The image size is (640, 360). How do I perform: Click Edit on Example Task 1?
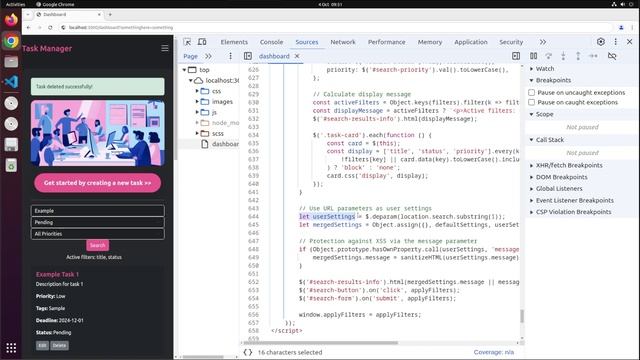pos(42,345)
